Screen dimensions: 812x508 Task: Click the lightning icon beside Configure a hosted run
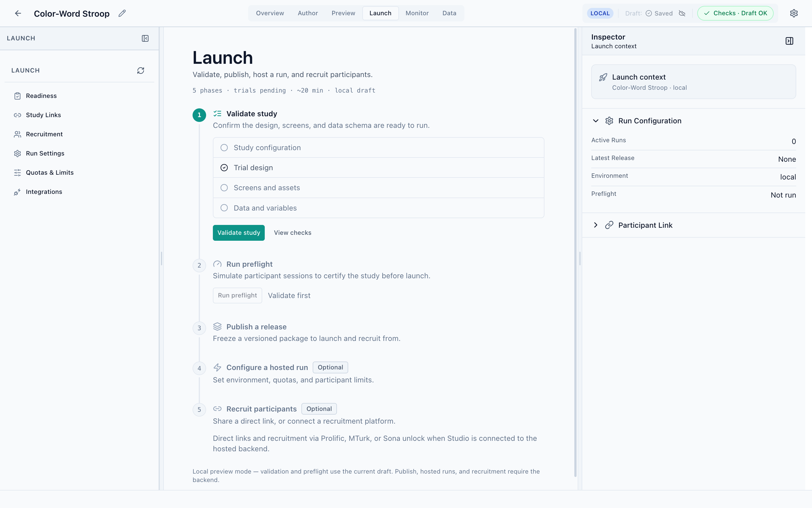217,367
